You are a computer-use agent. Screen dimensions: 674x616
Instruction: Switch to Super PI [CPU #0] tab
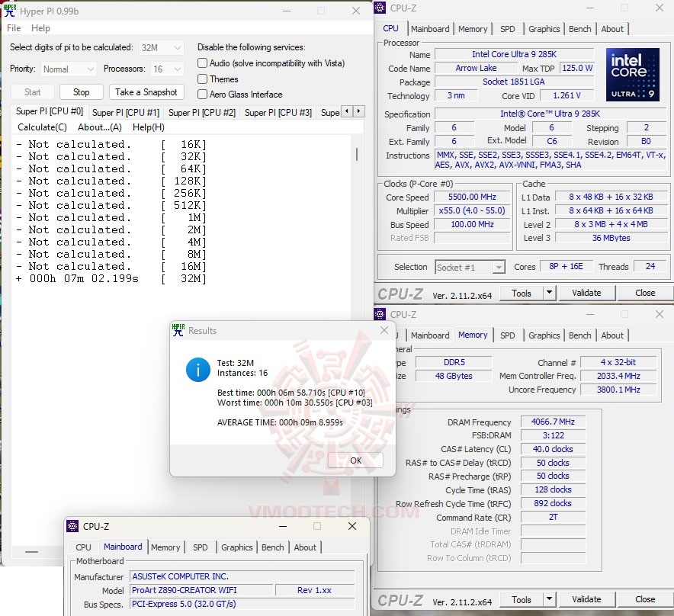tap(50, 111)
